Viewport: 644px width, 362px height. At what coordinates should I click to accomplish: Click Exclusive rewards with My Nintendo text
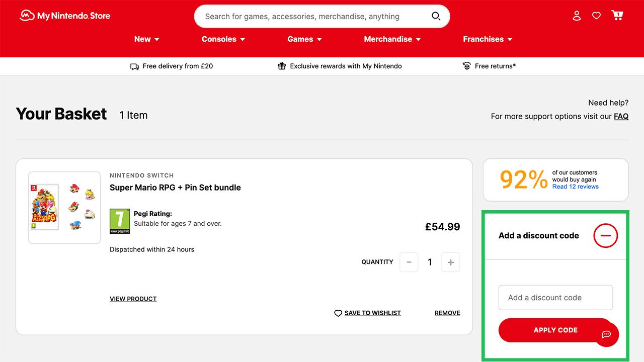pyautogui.click(x=346, y=66)
